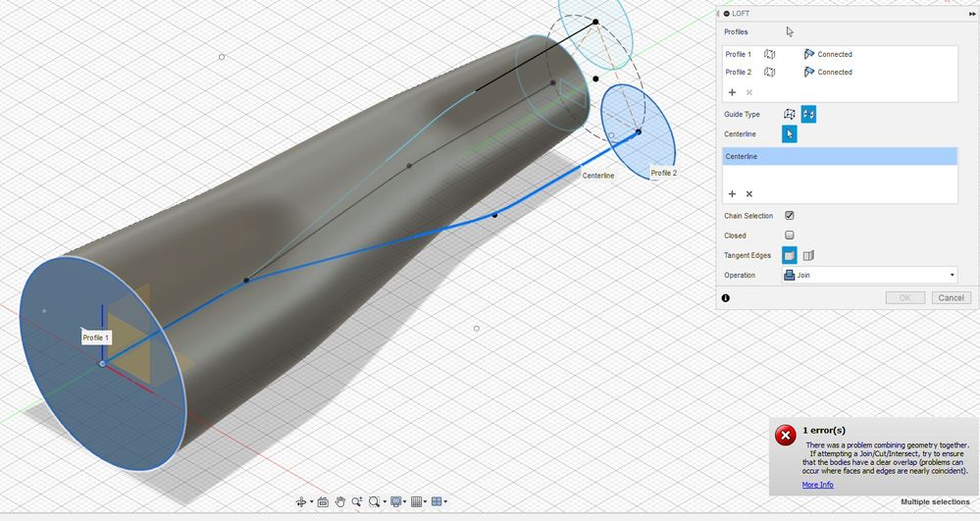Remove profile with greyed X icon
This screenshot has height=521, width=980.
(x=749, y=92)
